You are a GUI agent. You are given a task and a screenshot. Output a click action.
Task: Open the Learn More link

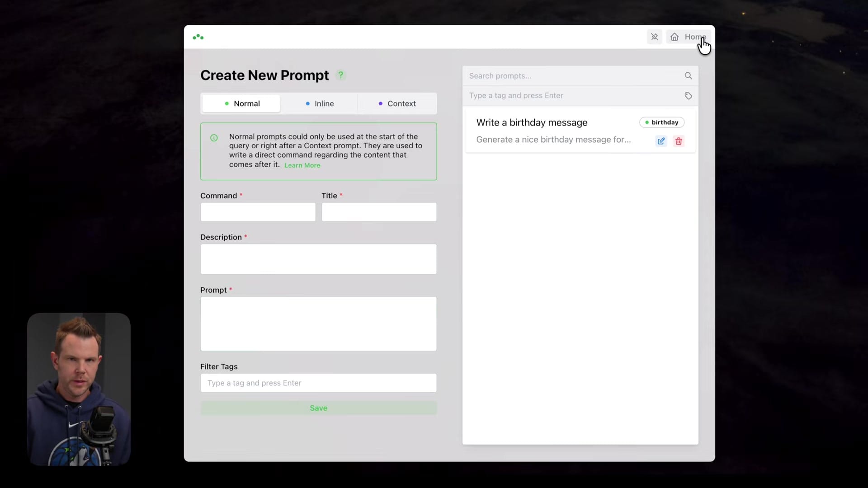click(x=302, y=165)
